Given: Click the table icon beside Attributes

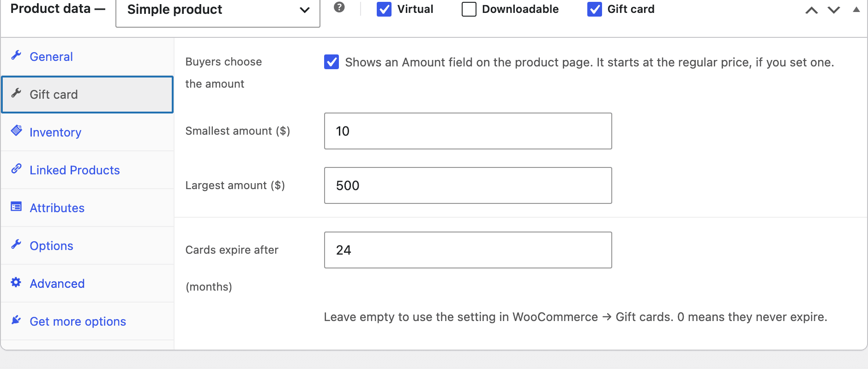Looking at the screenshot, I should [x=16, y=207].
